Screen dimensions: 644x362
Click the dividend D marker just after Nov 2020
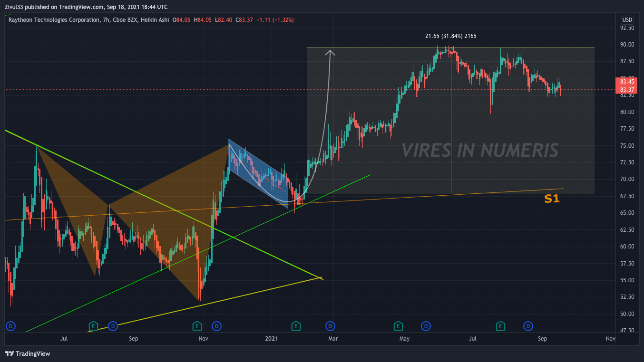216,326
